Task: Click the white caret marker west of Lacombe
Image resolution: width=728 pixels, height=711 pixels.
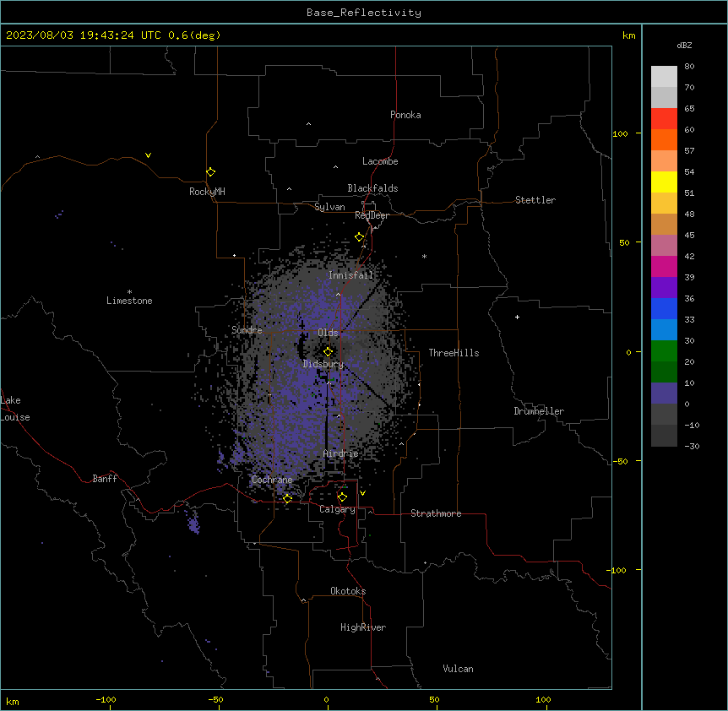Action: coord(335,167)
